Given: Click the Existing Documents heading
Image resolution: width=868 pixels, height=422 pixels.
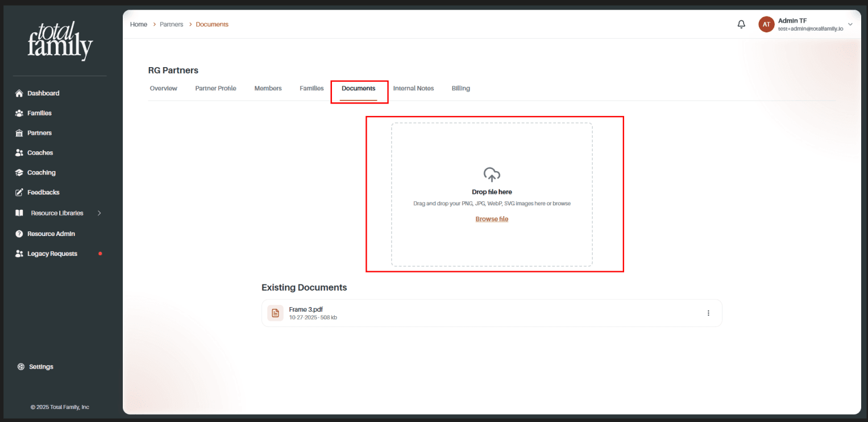Looking at the screenshot, I should pos(304,288).
